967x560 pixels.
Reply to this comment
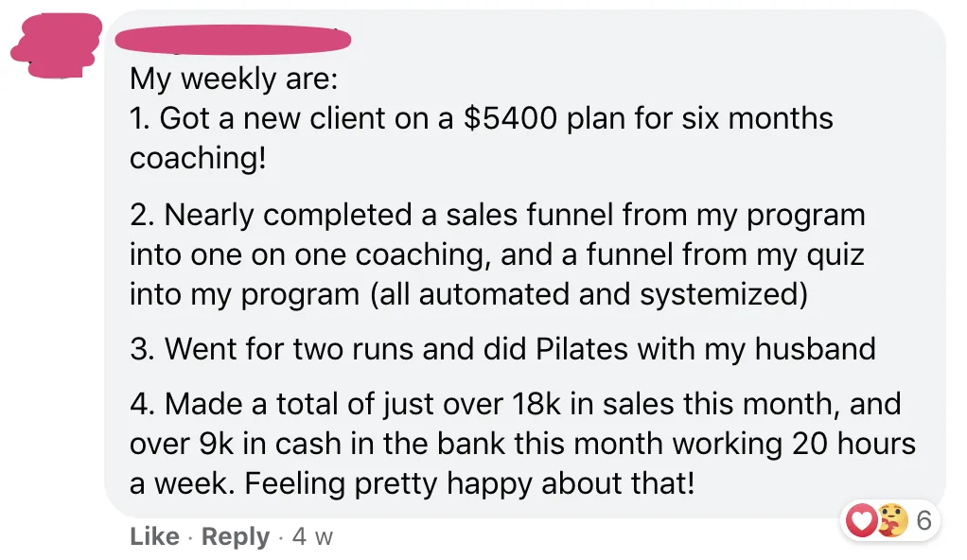pyautogui.click(x=236, y=536)
